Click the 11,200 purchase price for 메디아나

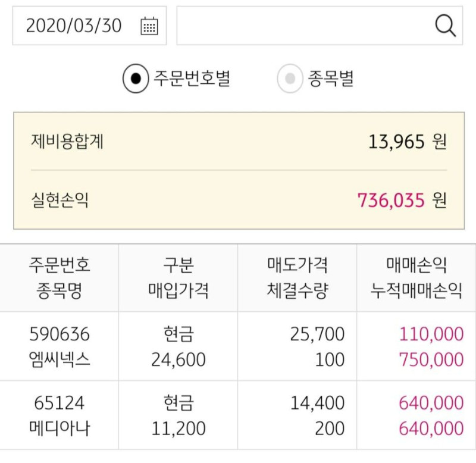point(178,428)
